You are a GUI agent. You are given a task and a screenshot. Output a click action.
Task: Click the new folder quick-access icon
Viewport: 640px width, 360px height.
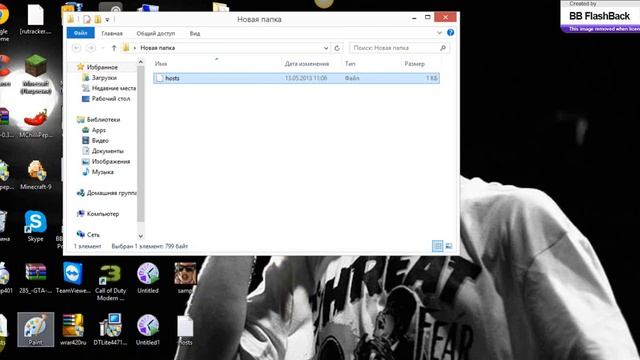[98, 19]
